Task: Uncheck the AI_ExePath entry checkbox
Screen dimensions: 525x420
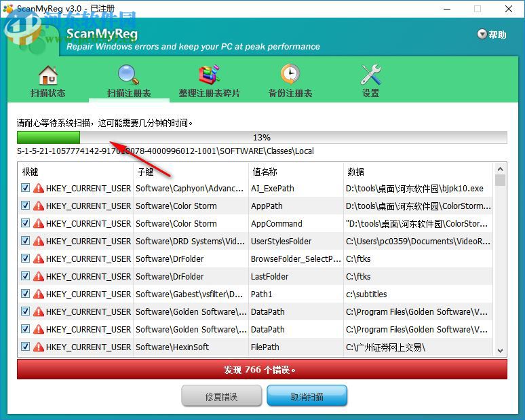Action: pyautogui.click(x=26, y=188)
